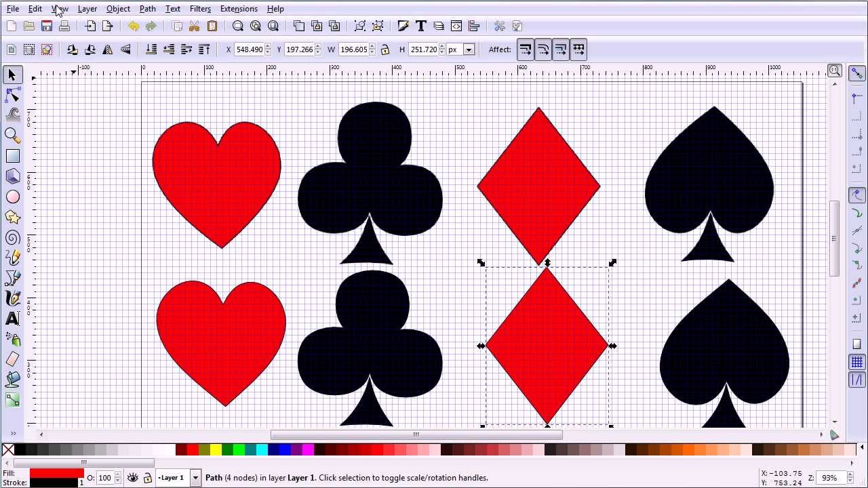Screen dimensions: 868x488
Task: Toggle Affect patterns transform
Action: point(578,49)
